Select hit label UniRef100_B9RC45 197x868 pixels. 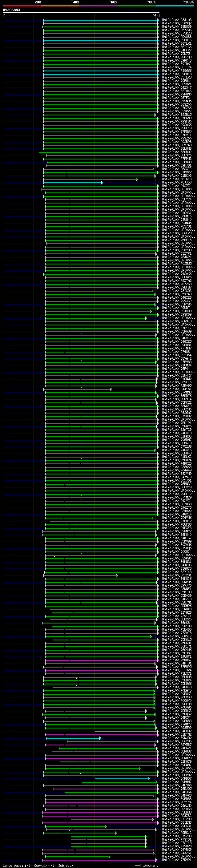[x=177, y=60]
